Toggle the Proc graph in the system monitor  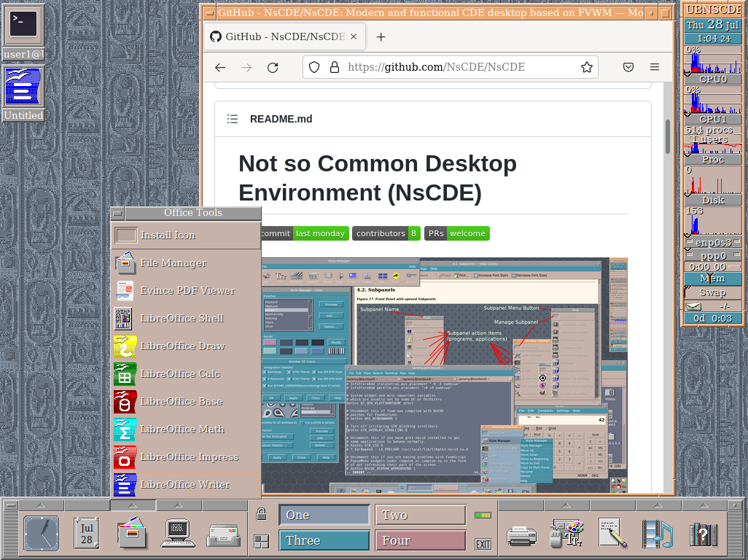coord(712,159)
